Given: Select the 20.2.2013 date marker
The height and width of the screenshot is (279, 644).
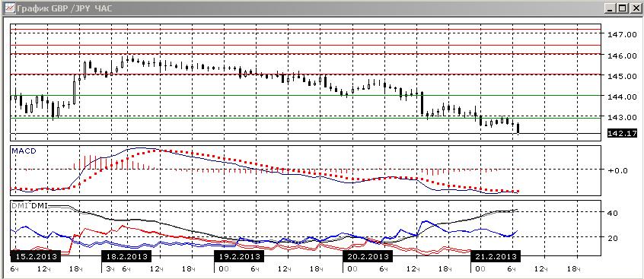Looking at the screenshot, I should tap(367, 256).
